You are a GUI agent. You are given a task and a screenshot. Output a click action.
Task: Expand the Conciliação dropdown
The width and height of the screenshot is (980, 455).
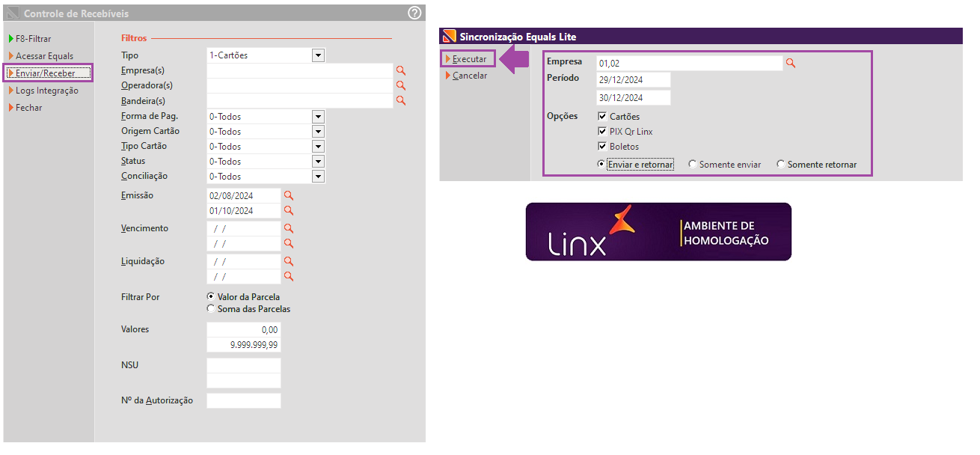pyautogui.click(x=318, y=177)
